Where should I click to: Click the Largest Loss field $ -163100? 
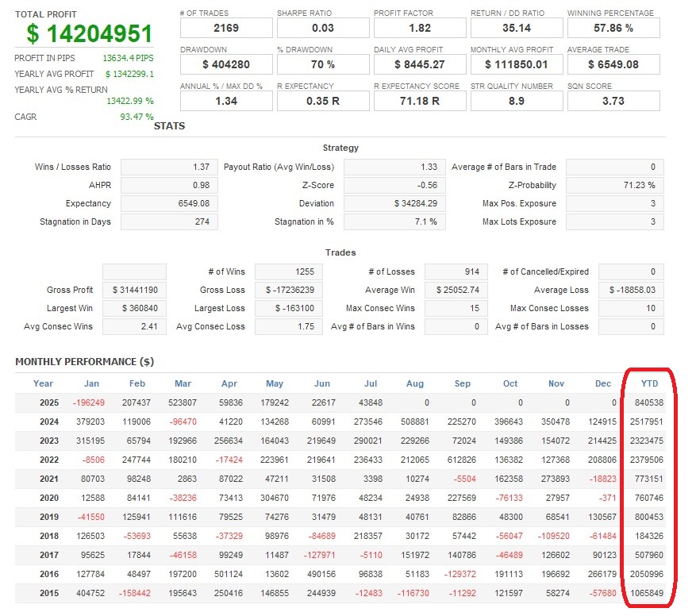[x=289, y=308]
